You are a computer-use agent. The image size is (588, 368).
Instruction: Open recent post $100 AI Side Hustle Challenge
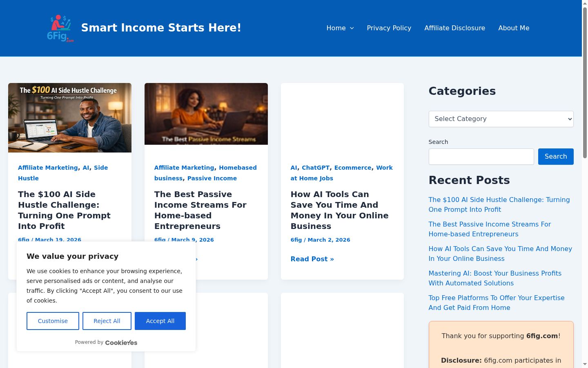click(499, 204)
